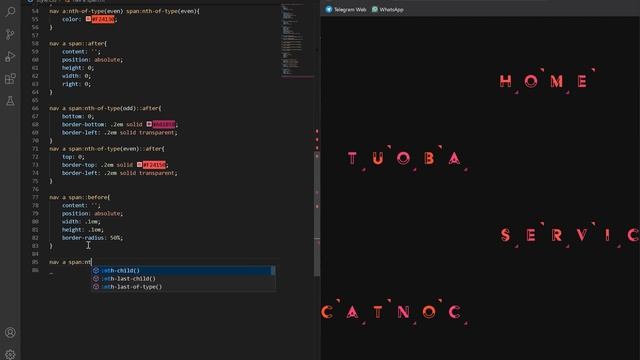Open the Testing flask view
The height and width of the screenshot is (360, 640).
tap(10, 101)
